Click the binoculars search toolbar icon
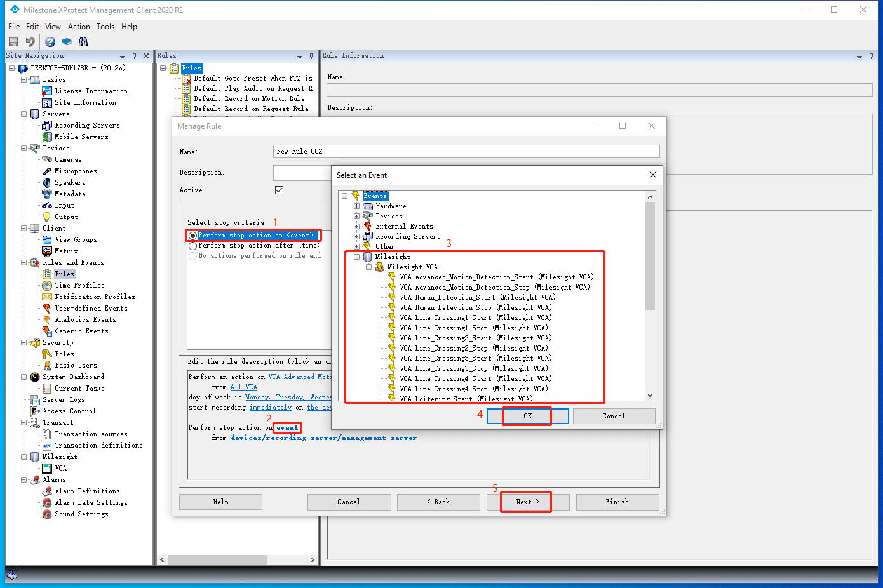 pos(83,42)
